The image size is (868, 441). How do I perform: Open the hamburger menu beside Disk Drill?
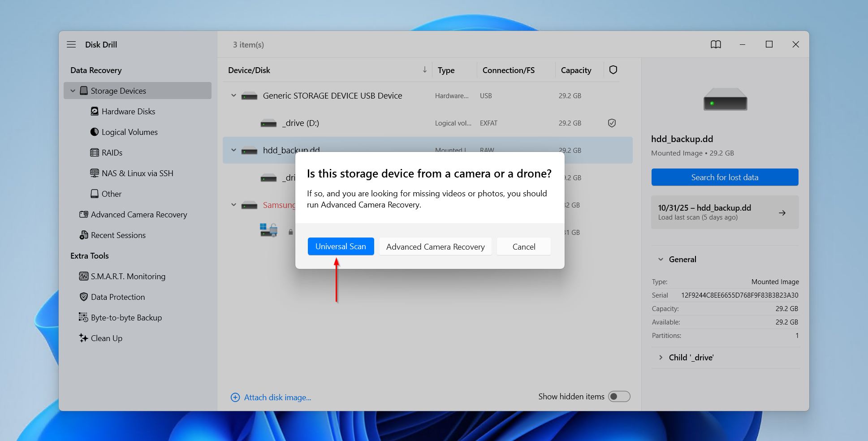tap(71, 44)
